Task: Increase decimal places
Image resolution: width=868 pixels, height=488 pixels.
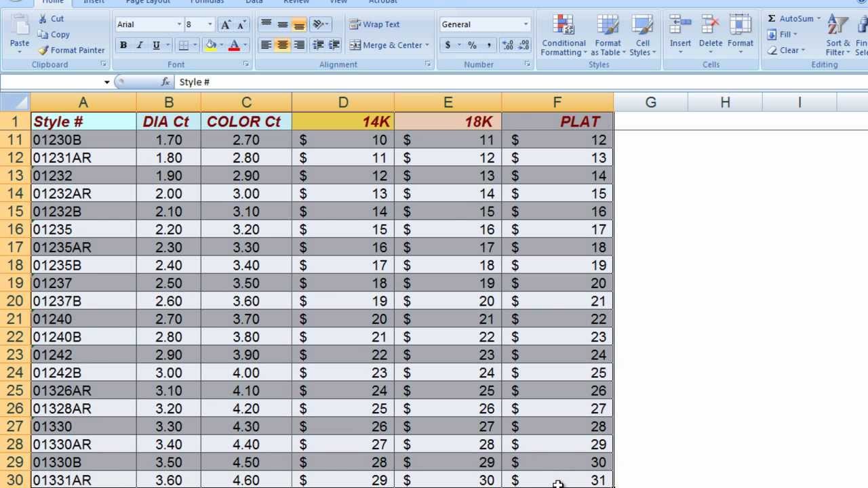Action: pos(507,45)
